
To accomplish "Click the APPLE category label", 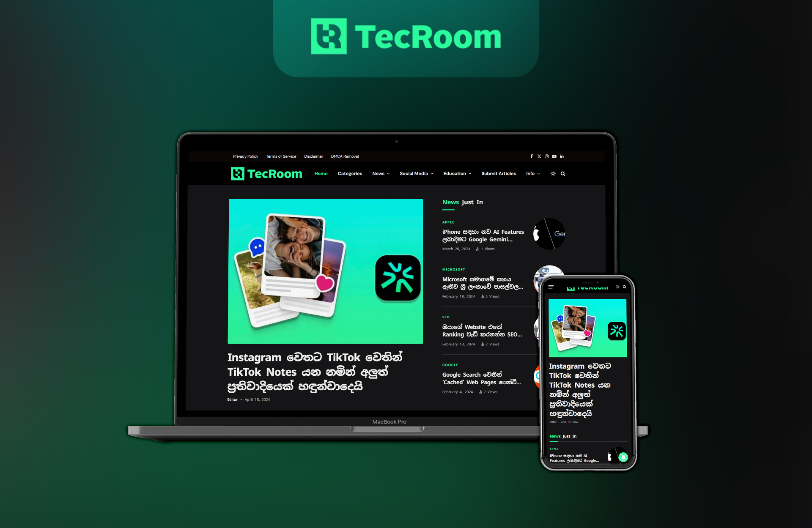I will point(447,222).
